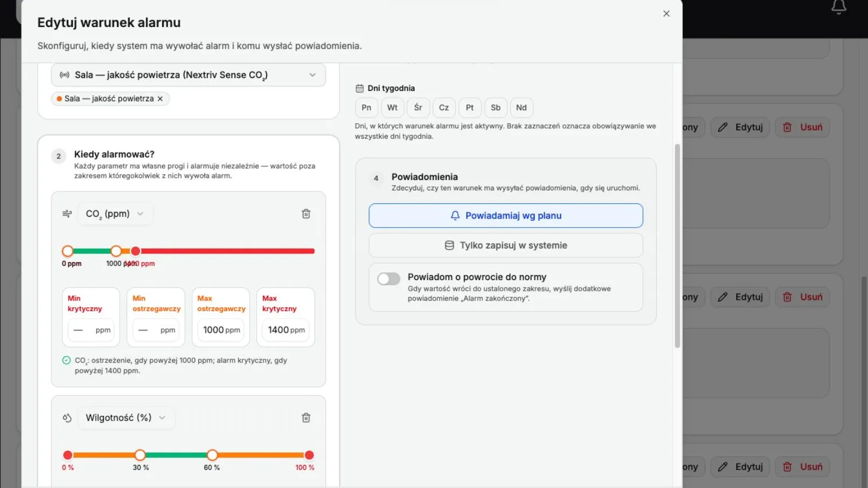Click the CO₂ Min ostrzegawczy ppm field
This screenshot has height=488, width=868.
pyautogui.click(x=156, y=330)
